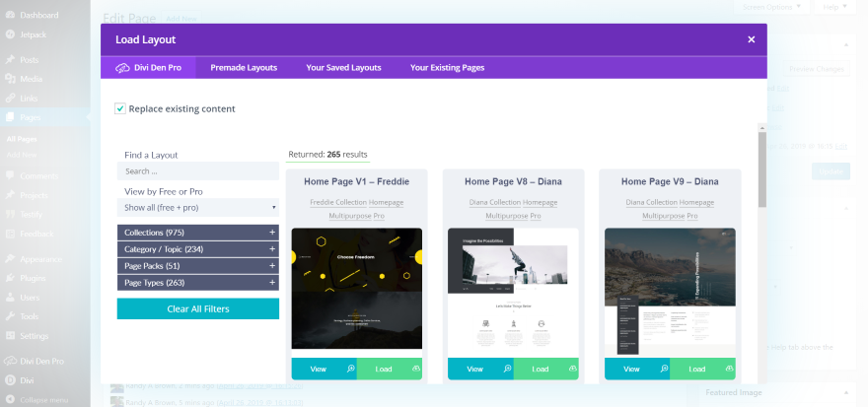Click the Projects pin icon
The width and height of the screenshot is (868, 407).
(10, 195)
